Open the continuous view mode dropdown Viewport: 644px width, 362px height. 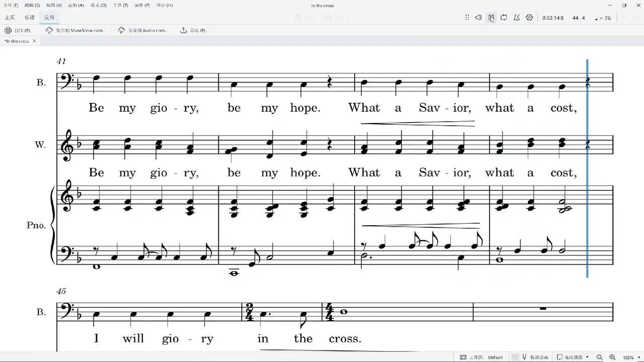(x=573, y=357)
